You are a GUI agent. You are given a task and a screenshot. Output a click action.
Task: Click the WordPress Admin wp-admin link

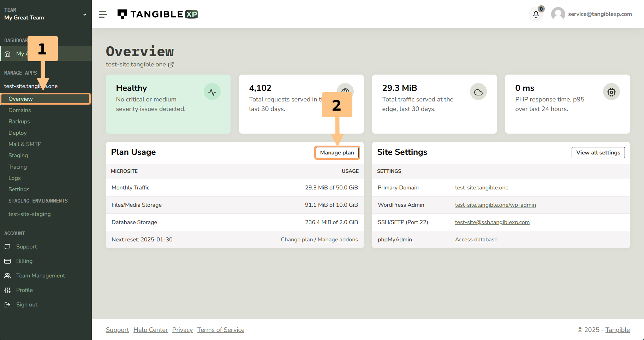pyautogui.click(x=495, y=205)
